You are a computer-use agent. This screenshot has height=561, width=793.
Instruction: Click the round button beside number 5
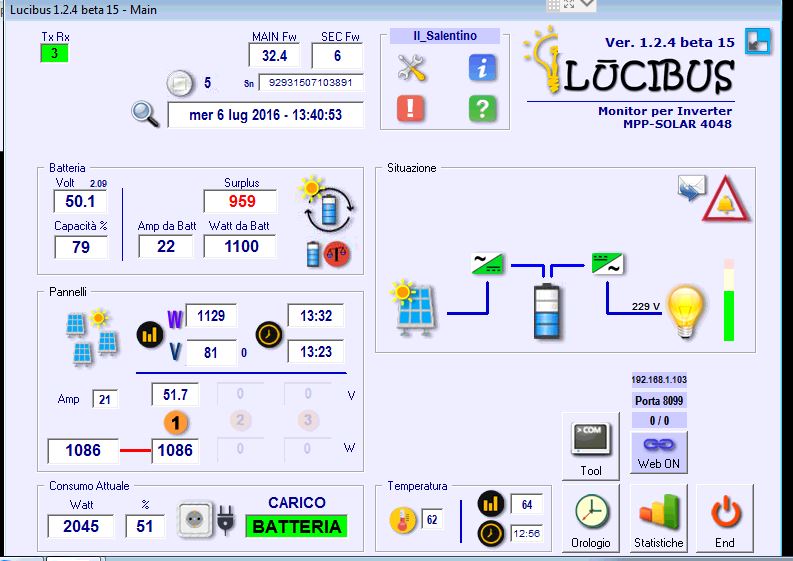[180, 83]
